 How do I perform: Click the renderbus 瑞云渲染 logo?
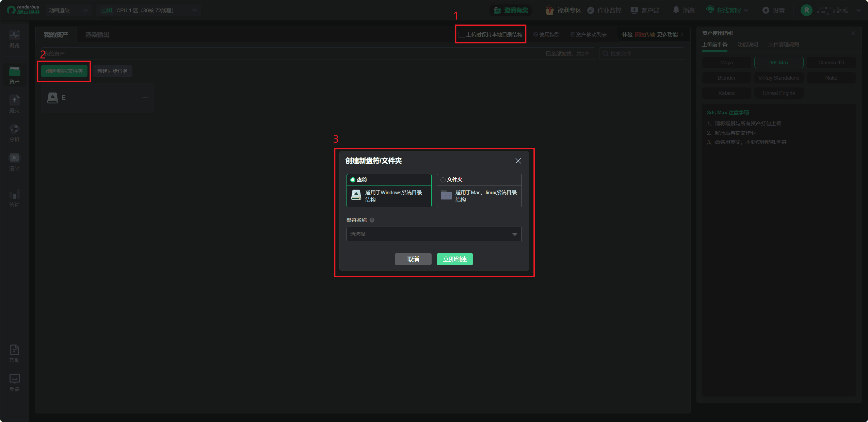click(x=23, y=10)
